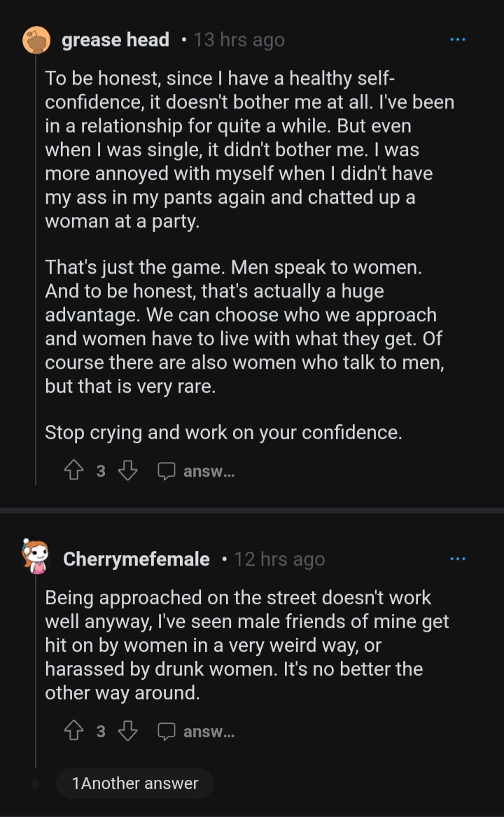
Task: Visit grease head's profile via username
Action: tap(115, 40)
